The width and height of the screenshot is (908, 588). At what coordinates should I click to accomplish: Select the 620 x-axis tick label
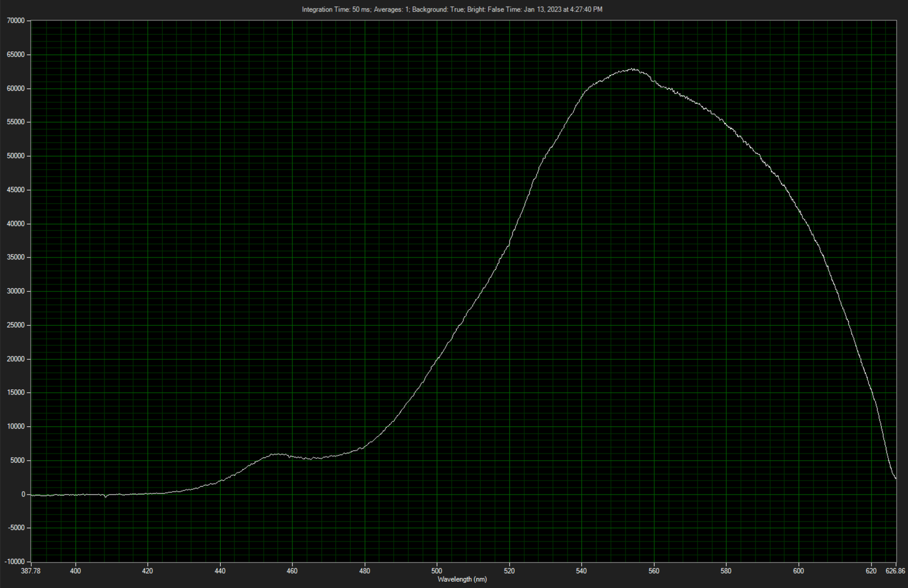pos(871,571)
